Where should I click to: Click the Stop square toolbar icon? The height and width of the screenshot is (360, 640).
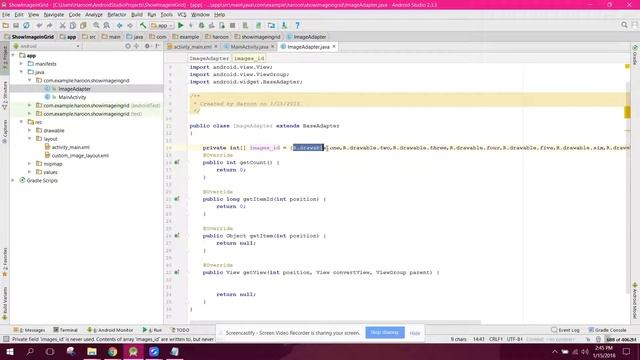232,25
